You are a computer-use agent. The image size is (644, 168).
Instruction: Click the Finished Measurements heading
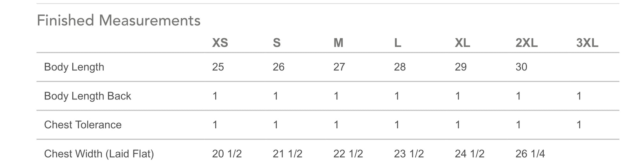pyautogui.click(x=119, y=21)
